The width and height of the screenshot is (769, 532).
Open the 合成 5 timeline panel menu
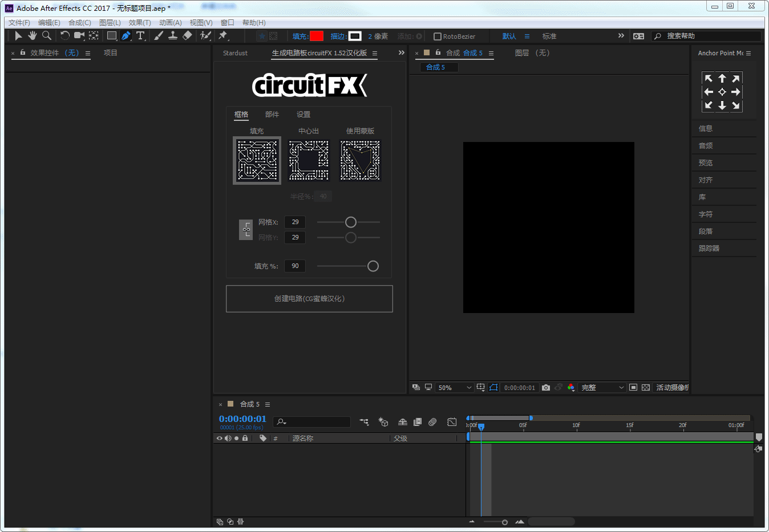267,404
